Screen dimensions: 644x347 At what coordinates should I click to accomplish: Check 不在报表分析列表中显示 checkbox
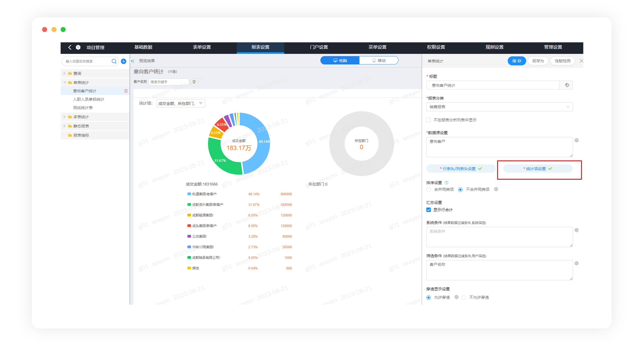tap(429, 120)
